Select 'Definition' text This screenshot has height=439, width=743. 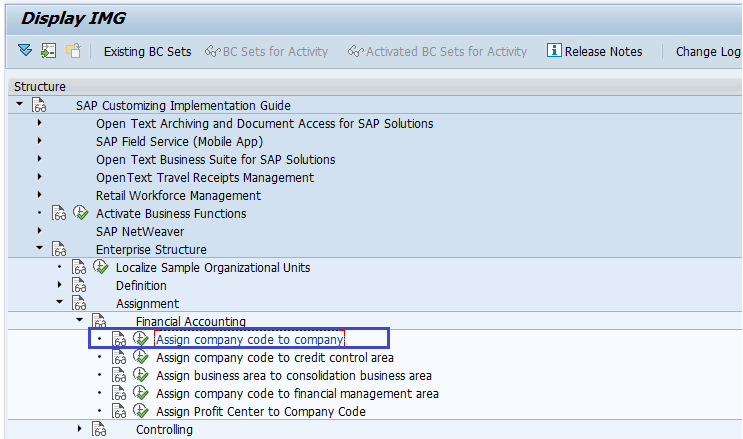(141, 285)
